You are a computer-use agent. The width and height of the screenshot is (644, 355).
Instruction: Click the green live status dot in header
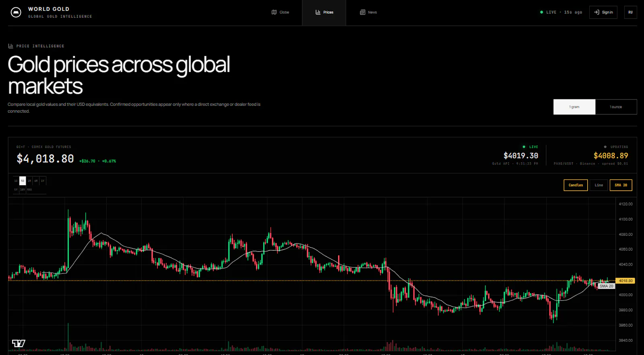pyautogui.click(x=541, y=12)
